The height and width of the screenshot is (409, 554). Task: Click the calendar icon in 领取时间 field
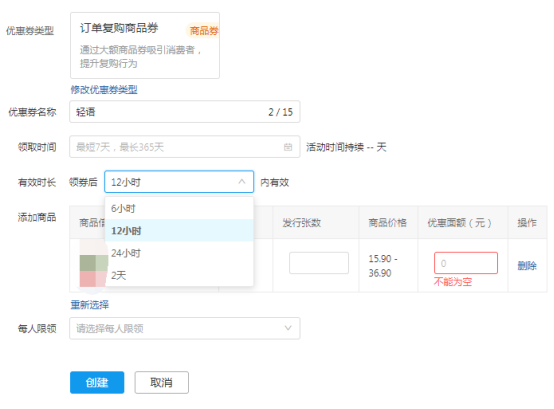[x=288, y=147]
